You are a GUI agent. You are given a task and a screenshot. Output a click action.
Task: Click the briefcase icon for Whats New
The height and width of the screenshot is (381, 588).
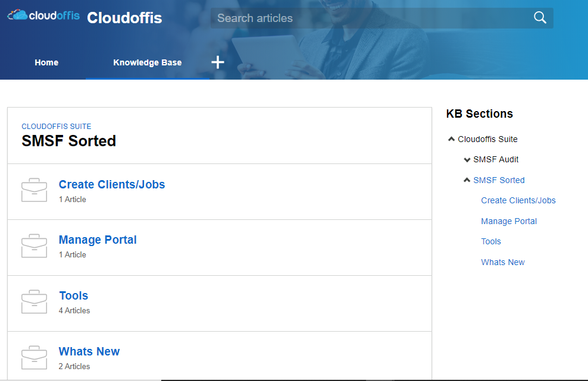pyautogui.click(x=34, y=357)
